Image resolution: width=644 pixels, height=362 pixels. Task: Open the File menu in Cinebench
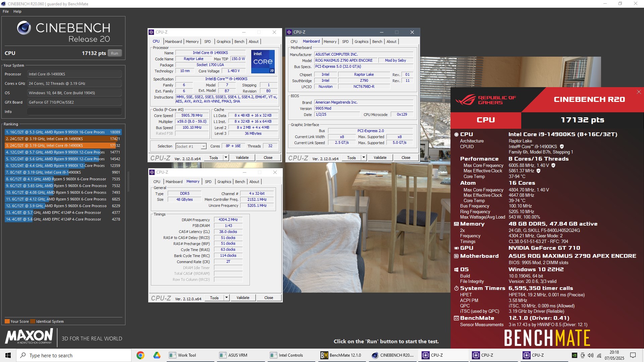coord(6,11)
